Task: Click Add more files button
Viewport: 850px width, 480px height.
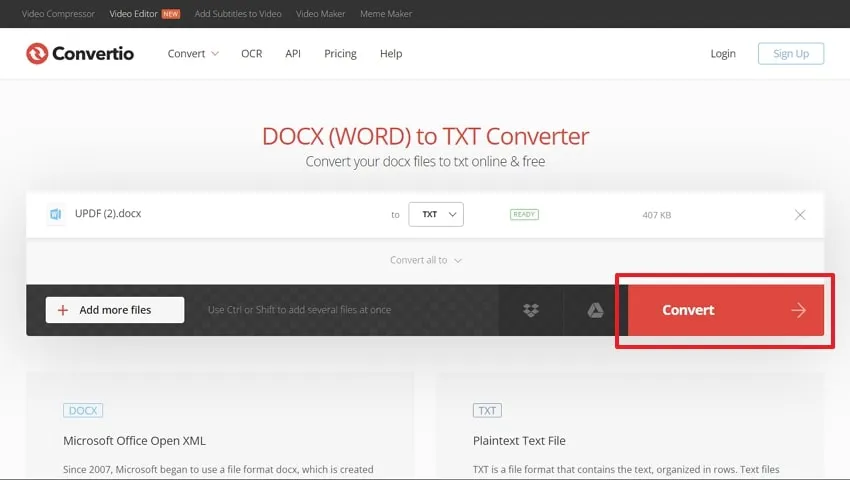Action: tap(115, 310)
